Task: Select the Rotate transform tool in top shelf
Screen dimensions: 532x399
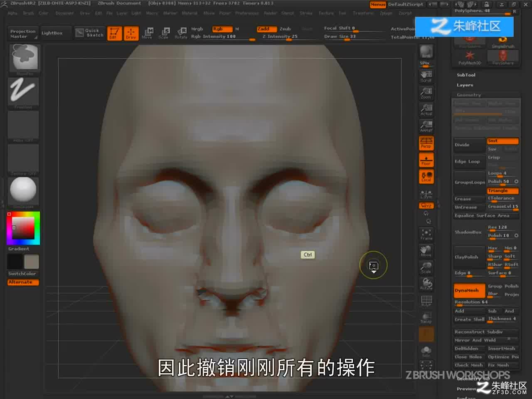Action: pyautogui.click(x=181, y=33)
